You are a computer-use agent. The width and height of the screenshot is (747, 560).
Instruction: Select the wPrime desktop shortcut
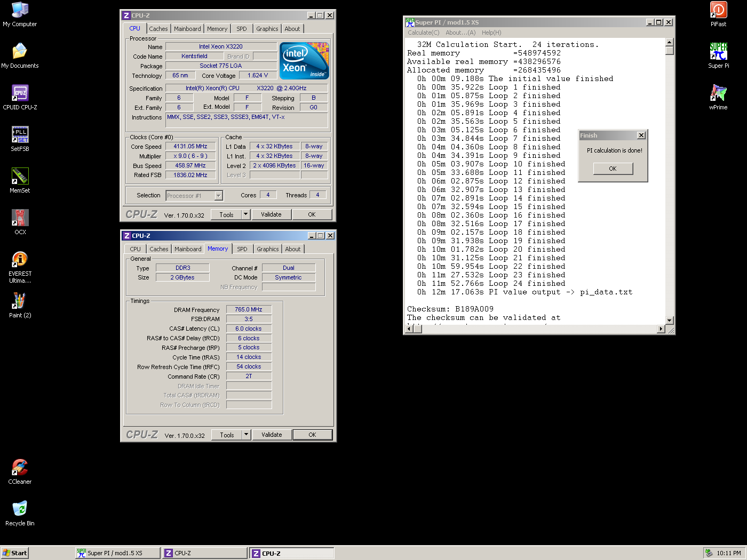coord(718,98)
